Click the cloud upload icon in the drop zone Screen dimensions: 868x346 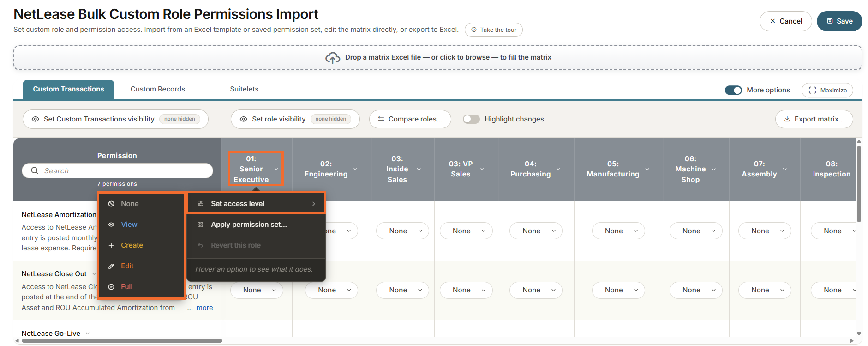tap(333, 58)
